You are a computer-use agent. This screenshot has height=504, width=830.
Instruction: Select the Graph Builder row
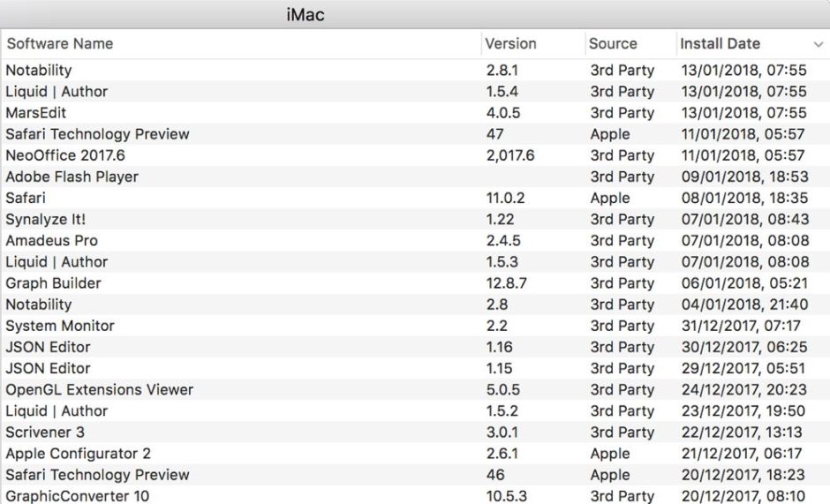(x=53, y=283)
